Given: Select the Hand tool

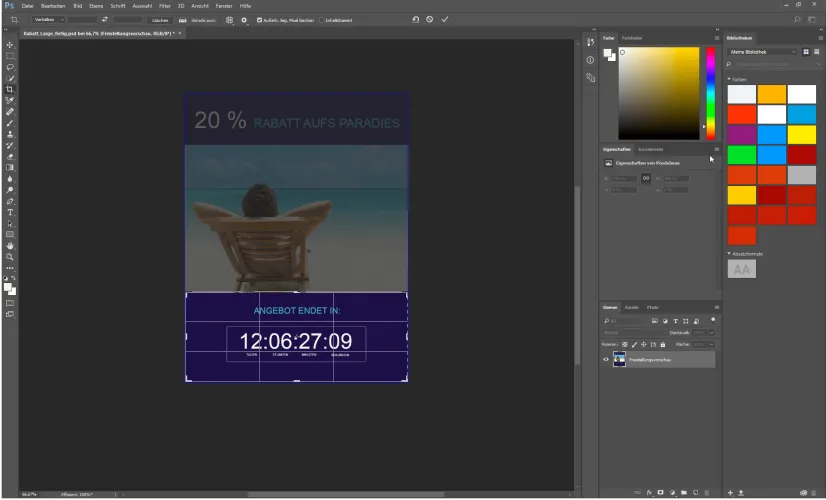Looking at the screenshot, I should (x=10, y=246).
